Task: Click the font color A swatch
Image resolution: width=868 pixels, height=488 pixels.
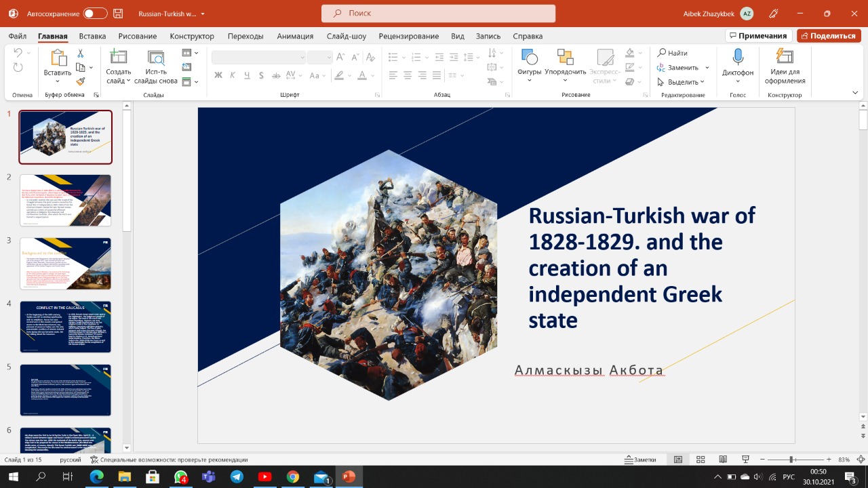Action: (362, 75)
